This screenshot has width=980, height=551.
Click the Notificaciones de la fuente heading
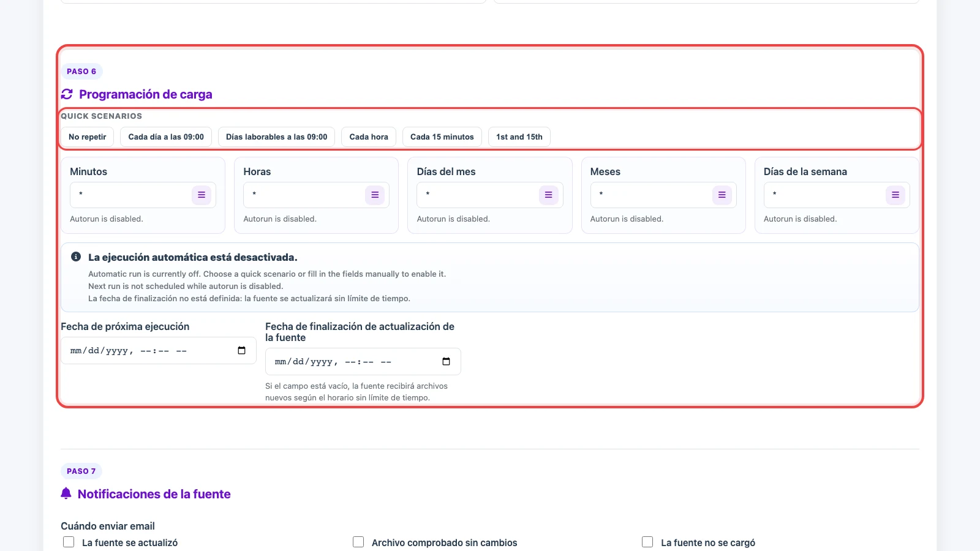click(154, 494)
